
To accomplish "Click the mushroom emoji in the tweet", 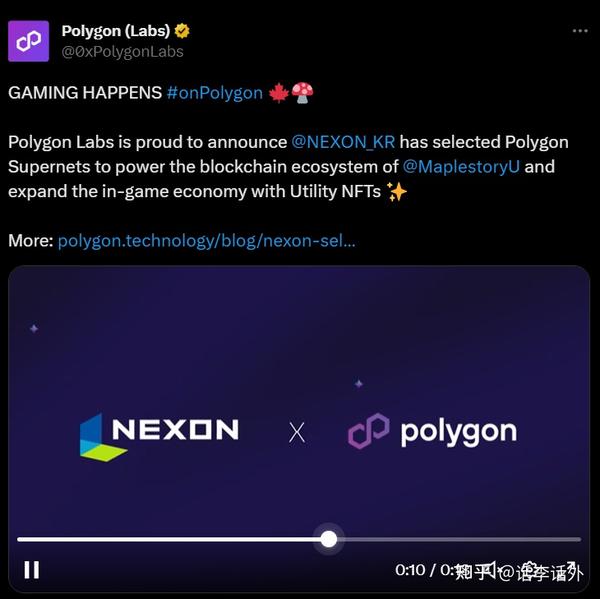I will 302,93.
